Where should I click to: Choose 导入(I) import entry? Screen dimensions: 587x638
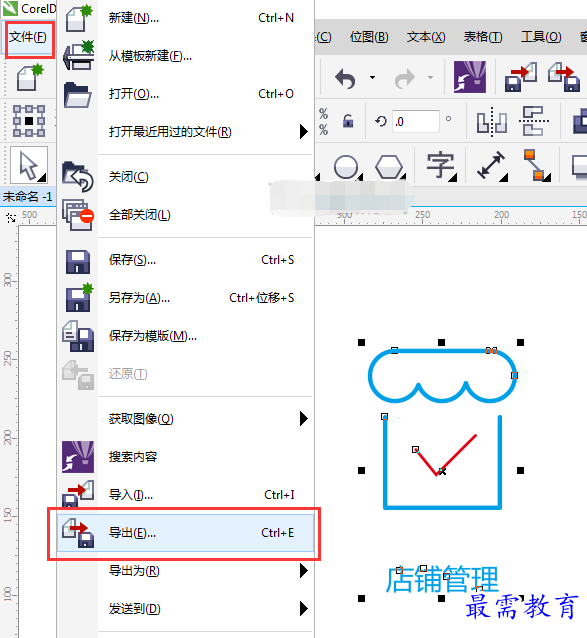186,495
